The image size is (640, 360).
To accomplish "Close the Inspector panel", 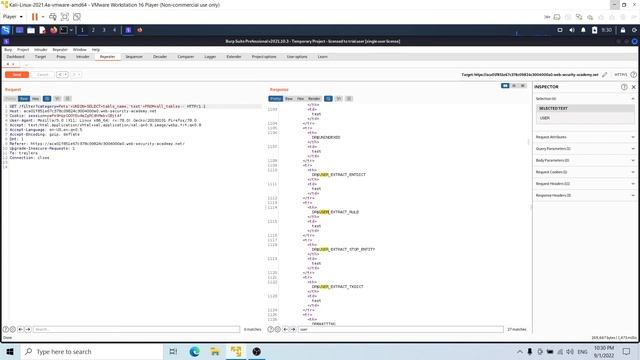I will [x=633, y=87].
